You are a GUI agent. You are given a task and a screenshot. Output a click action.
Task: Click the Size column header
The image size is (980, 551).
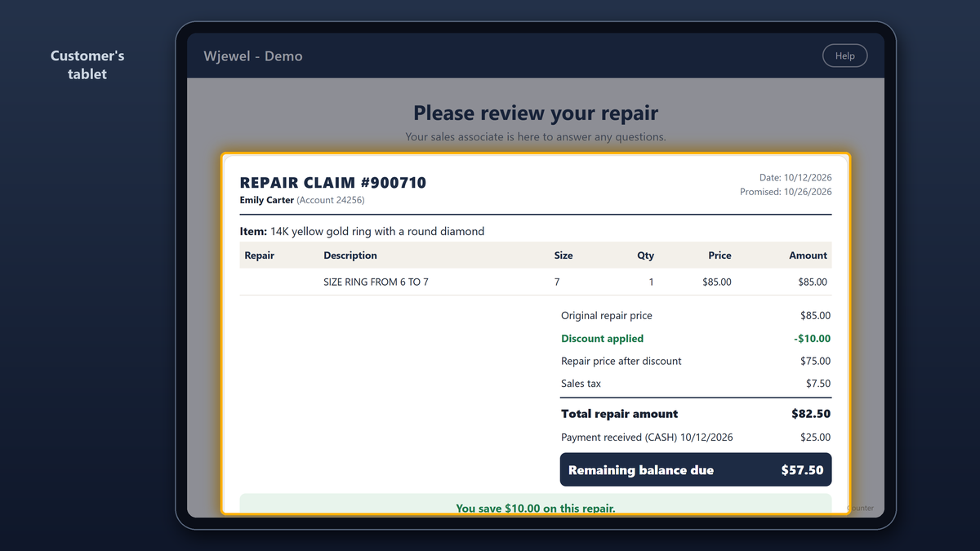point(563,256)
